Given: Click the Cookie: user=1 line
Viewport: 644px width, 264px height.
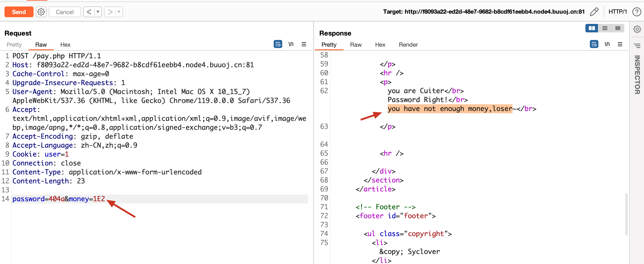Looking at the screenshot, I should [40, 154].
